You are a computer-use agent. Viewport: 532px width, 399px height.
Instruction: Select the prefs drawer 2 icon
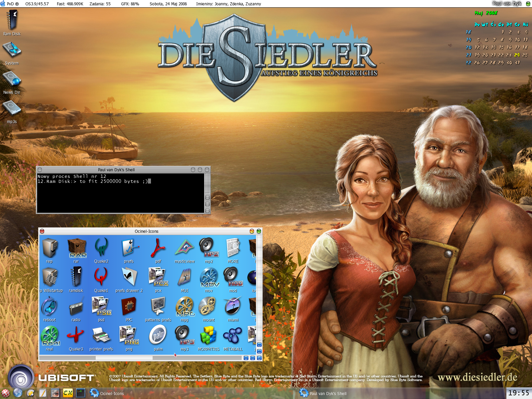coord(129,280)
